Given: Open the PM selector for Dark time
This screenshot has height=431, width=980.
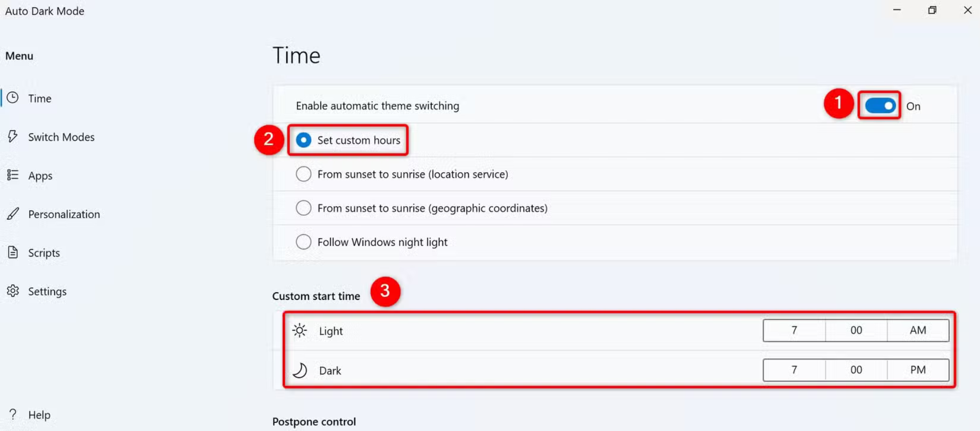Looking at the screenshot, I should [917, 370].
